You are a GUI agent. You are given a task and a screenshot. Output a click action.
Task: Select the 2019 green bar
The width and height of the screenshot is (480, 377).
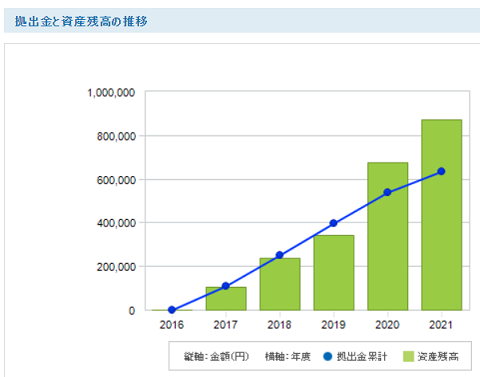pos(334,273)
